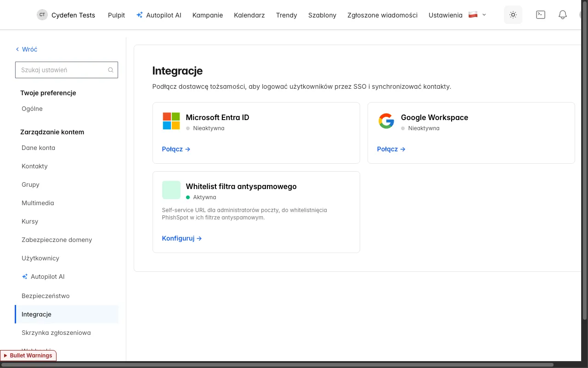Click the Polish flag language icon
Image resolution: width=588 pixels, height=368 pixels.
473,15
